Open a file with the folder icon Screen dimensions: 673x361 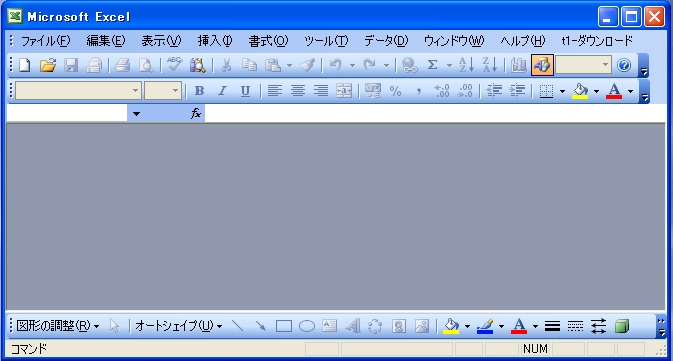(48, 65)
